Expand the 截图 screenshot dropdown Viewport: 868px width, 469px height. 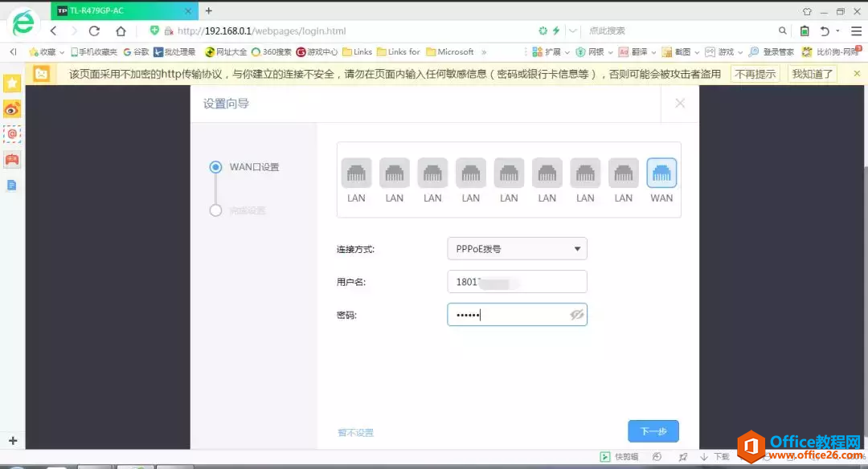click(696, 52)
